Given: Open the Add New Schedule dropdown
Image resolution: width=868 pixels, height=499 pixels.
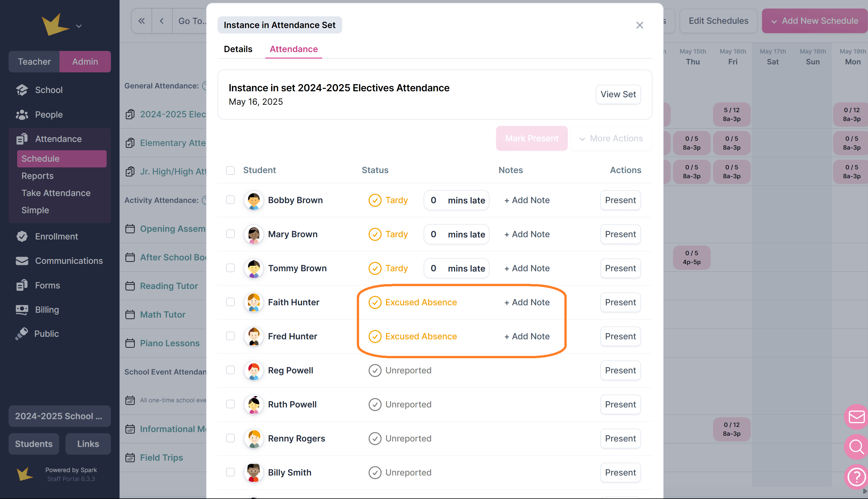Looking at the screenshot, I should coord(815,21).
